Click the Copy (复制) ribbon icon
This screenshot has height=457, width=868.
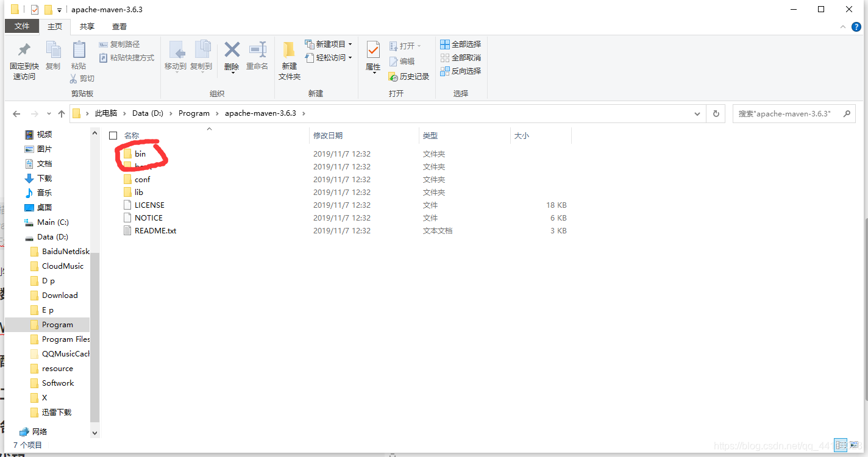point(53,50)
